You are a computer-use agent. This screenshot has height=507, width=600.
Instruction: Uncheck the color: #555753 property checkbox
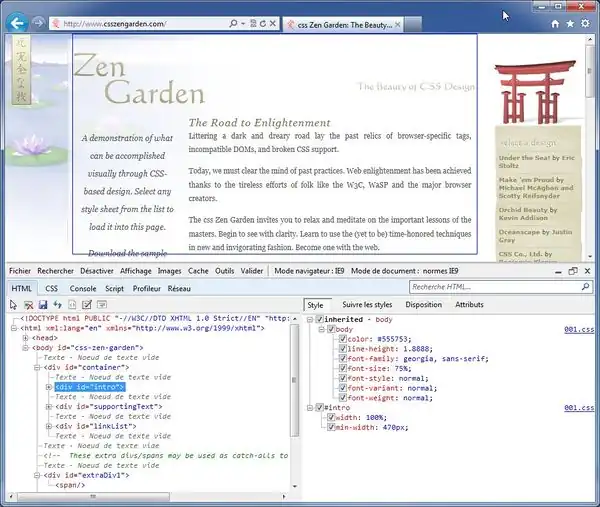coord(343,338)
